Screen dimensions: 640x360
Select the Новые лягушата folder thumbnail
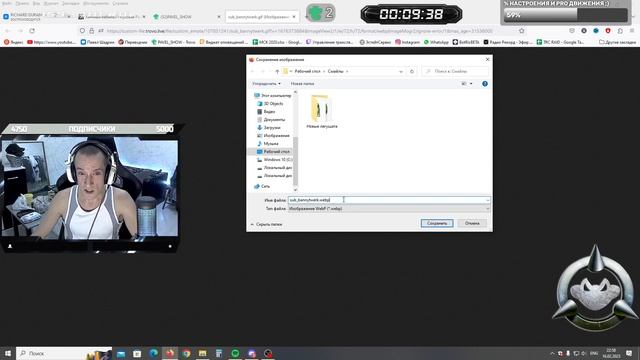point(322,111)
